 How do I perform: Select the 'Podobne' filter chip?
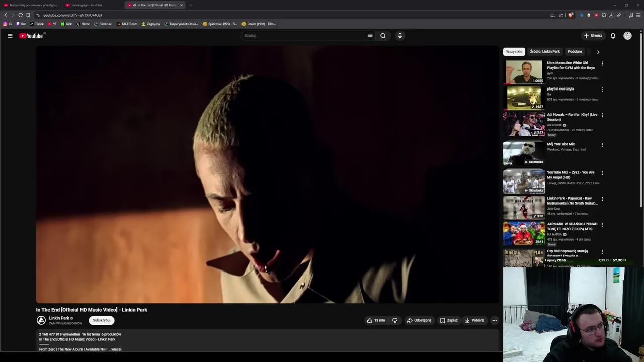[575, 52]
